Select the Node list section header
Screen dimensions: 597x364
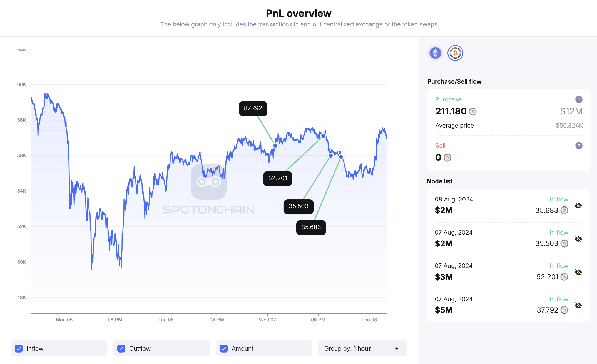(439, 181)
